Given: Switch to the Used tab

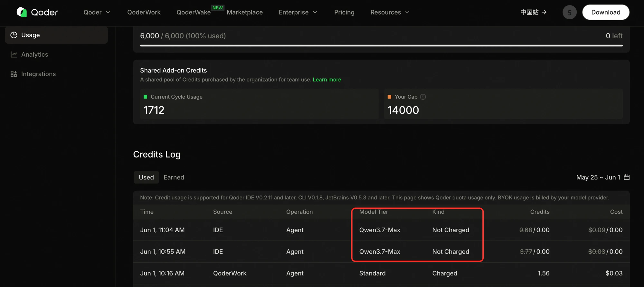Looking at the screenshot, I should pos(146,177).
